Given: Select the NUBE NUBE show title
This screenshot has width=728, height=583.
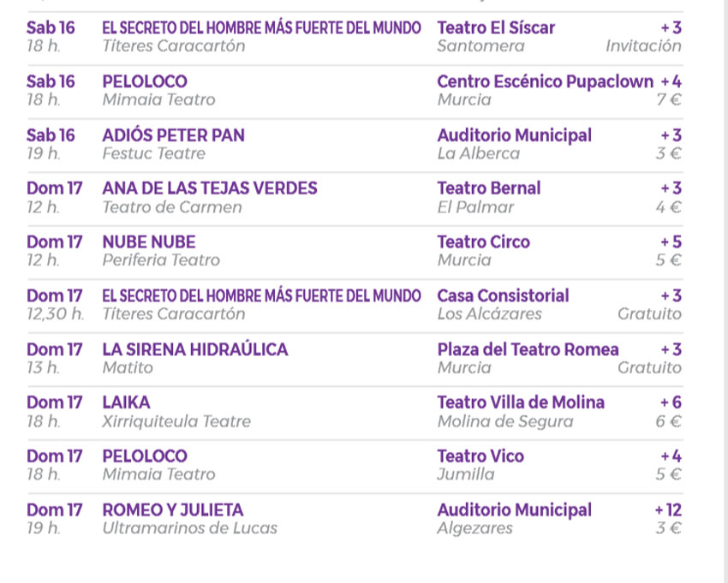Looking at the screenshot, I should point(148,242).
